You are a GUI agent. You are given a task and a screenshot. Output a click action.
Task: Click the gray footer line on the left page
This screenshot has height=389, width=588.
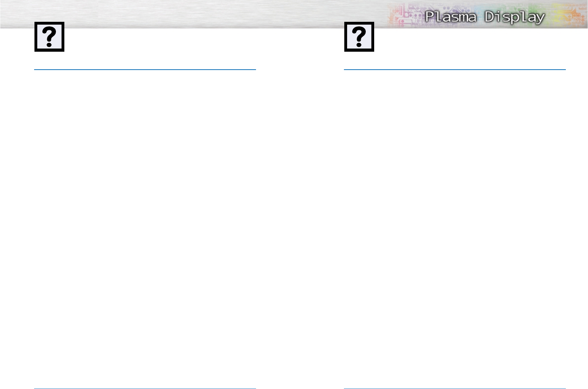pos(145,389)
